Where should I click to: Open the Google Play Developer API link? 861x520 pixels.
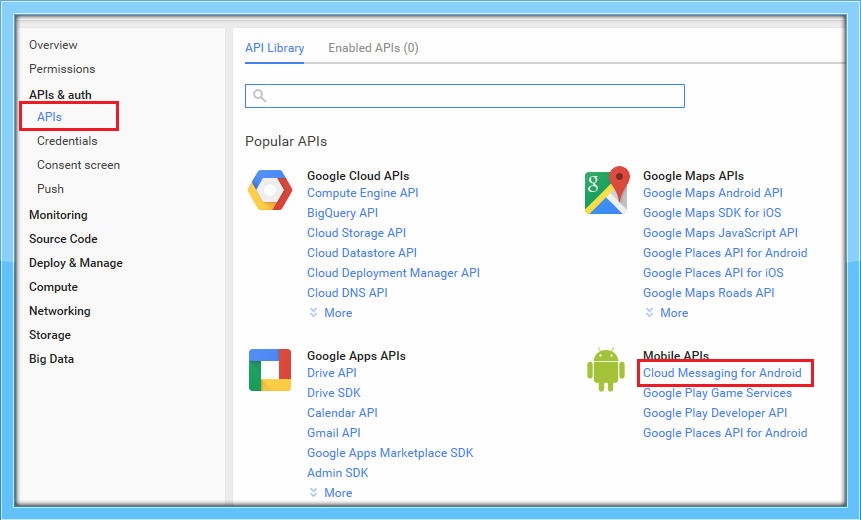click(x=715, y=413)
